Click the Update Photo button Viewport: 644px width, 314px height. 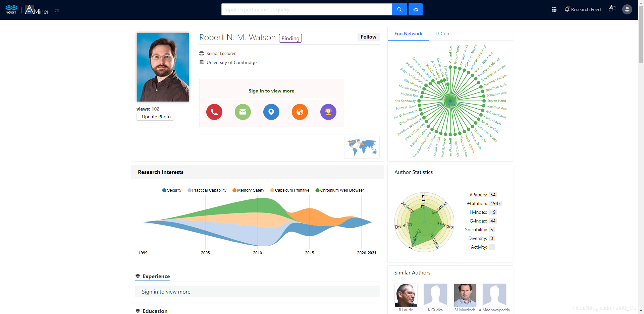155,117
